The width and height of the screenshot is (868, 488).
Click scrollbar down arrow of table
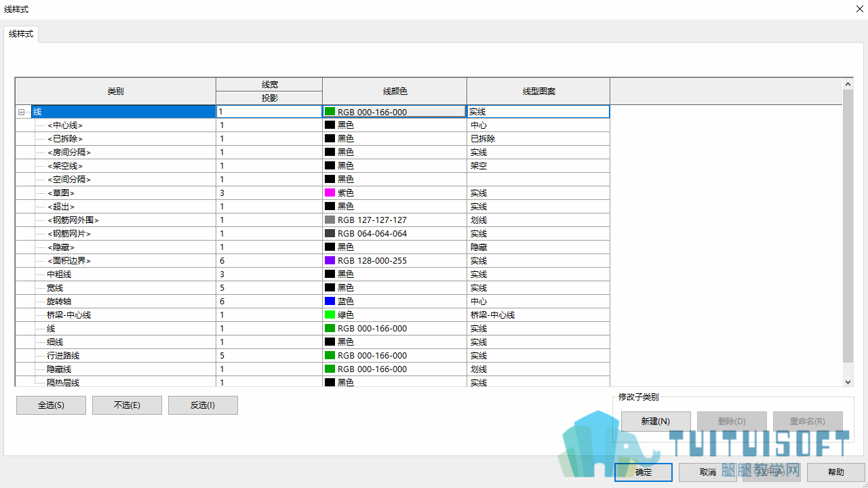coord(848,382)
